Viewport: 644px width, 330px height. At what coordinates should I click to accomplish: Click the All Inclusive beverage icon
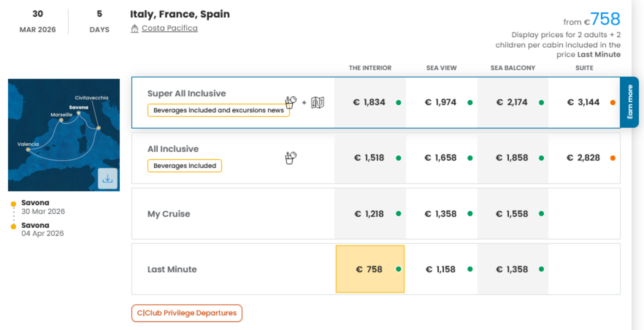291,158
